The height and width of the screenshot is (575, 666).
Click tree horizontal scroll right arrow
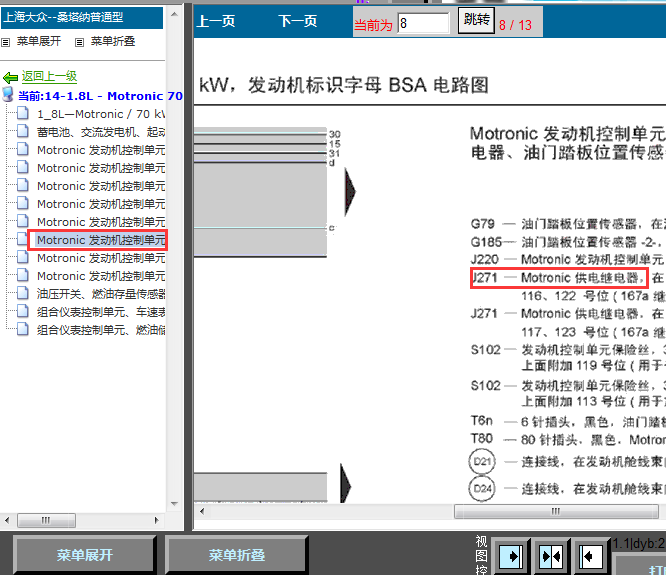pyautogui.click(x=156, y=520)
